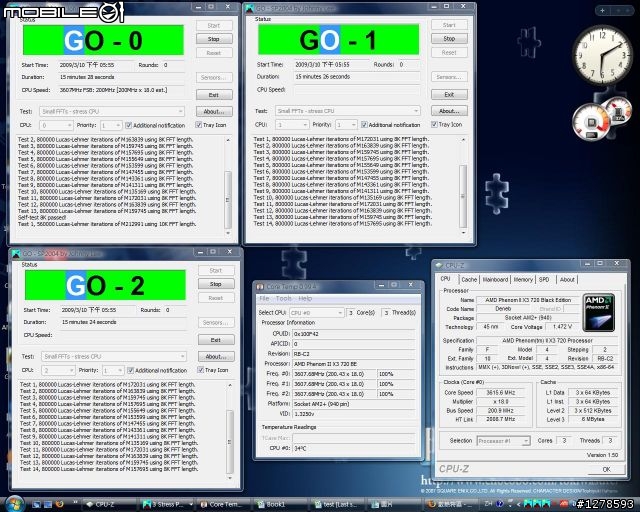Switch to About tab in CPU-Z
This screenshot has width=640, height=512.
pos(567,280)
